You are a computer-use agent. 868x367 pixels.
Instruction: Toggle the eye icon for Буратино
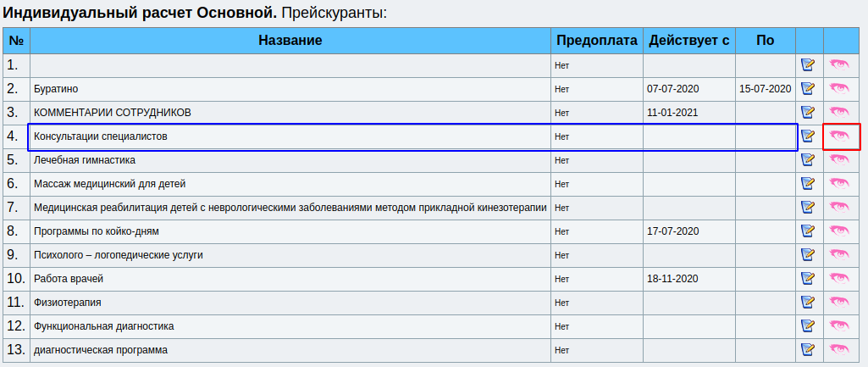point(839,88)
